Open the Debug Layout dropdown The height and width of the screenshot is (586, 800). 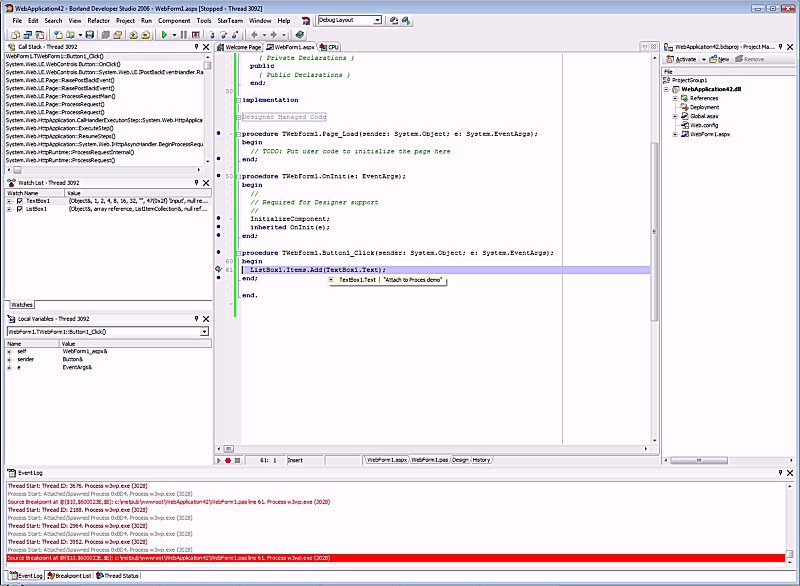coord(377,20)
